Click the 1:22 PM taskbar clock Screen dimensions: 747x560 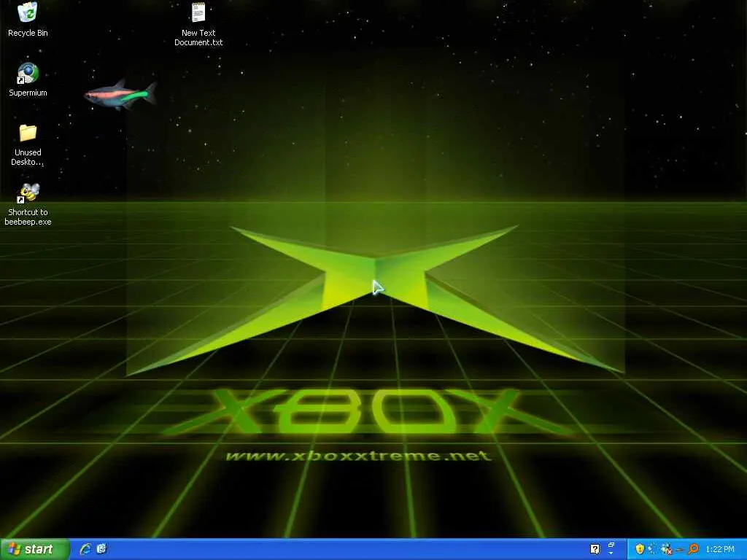click(x=720, y=549)
